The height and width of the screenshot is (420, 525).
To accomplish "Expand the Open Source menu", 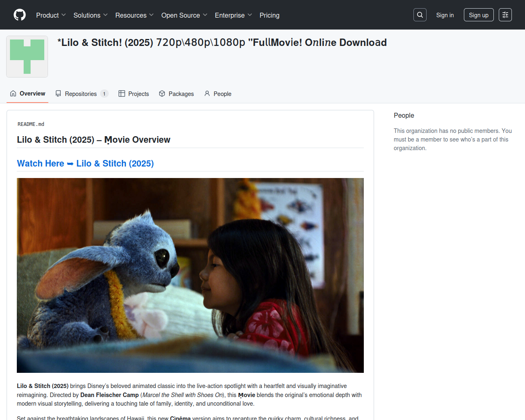I will tap(185, 15).
